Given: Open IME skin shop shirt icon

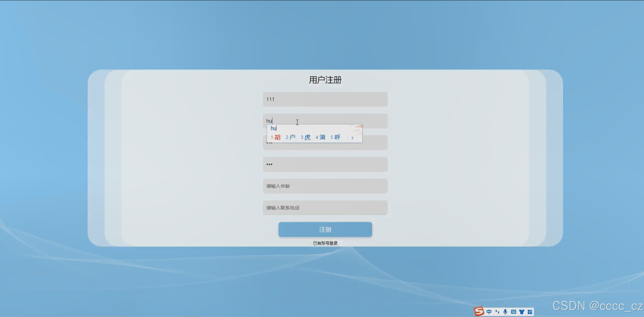Looking at the screenshot, I should pyautogui.click(x=522, y=312).
